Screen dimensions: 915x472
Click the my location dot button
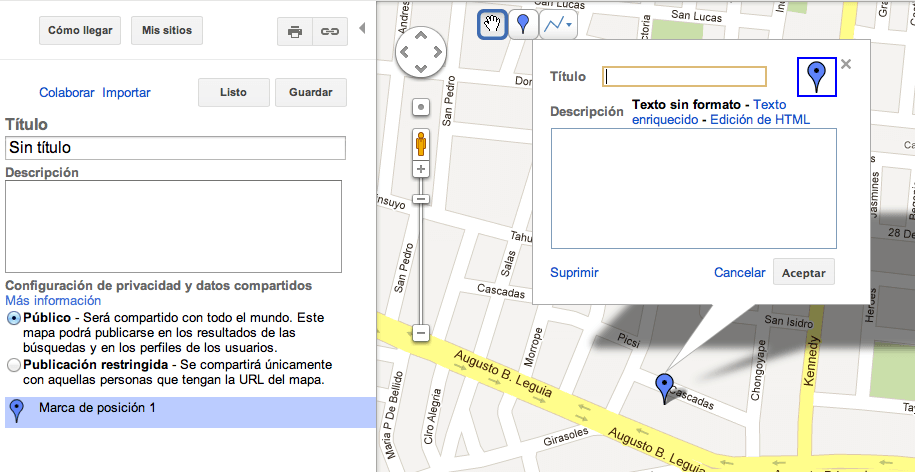[421, 108]
